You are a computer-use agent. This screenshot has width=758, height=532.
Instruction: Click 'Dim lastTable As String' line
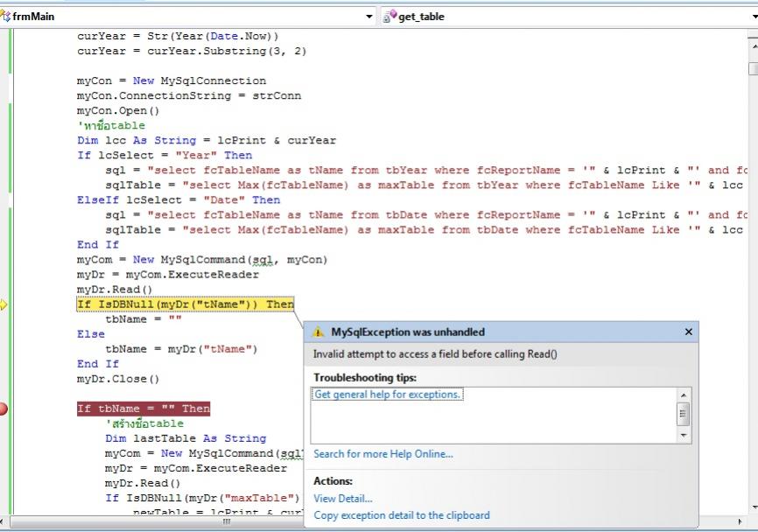coord(186,438)
